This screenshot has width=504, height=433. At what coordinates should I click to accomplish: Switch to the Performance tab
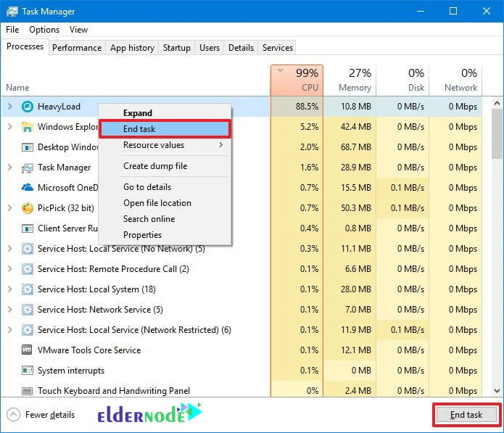pyautogui.click(x=77, y=48)
